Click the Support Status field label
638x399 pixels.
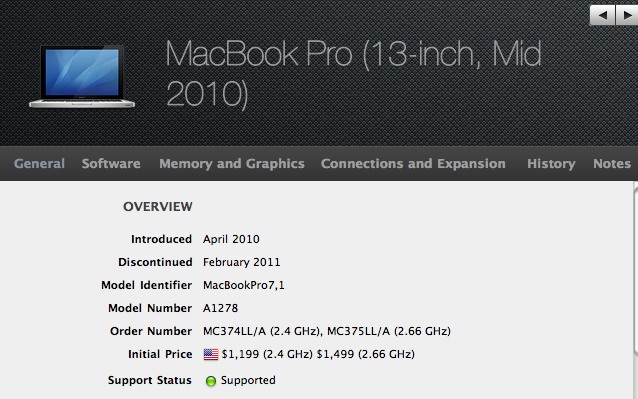[x=150, y=380]
